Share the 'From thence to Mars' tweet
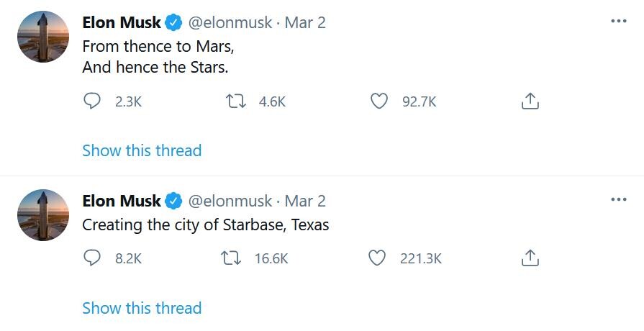Image resolution: width=644 pixels, height=331 pixels. (x=530, y=101)
